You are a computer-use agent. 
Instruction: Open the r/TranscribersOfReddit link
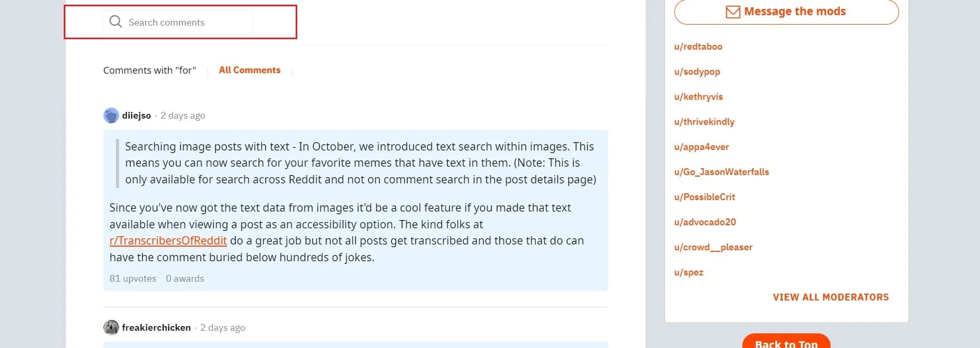[168, 240]
